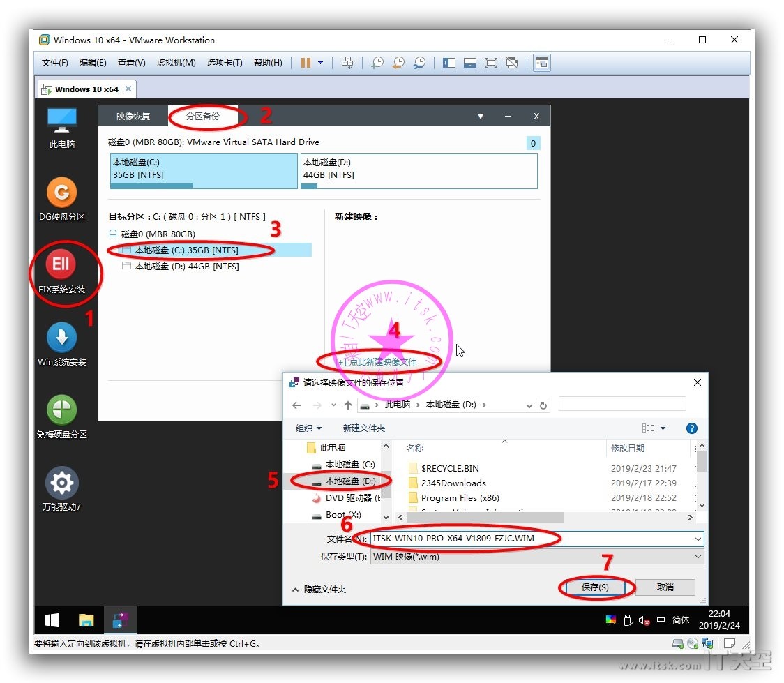Open 文件名 combo box dropdown arrow
Screen dimensions: 784x683
pyautogui.click(x=698, y=539)
